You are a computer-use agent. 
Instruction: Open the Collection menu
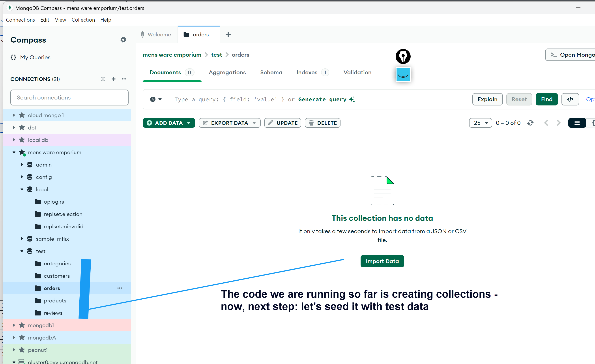tap(83, 20)
